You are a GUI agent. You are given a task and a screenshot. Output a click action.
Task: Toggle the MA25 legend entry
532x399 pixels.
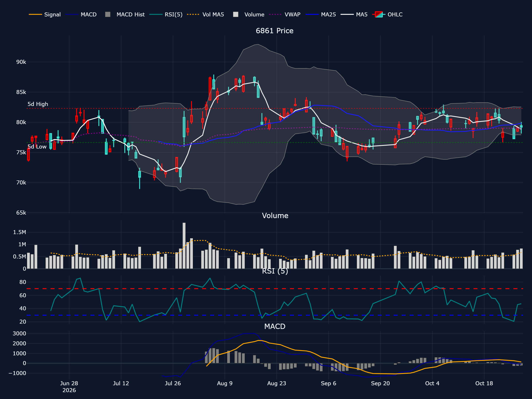pyautogui.click(x=321, y=14)
